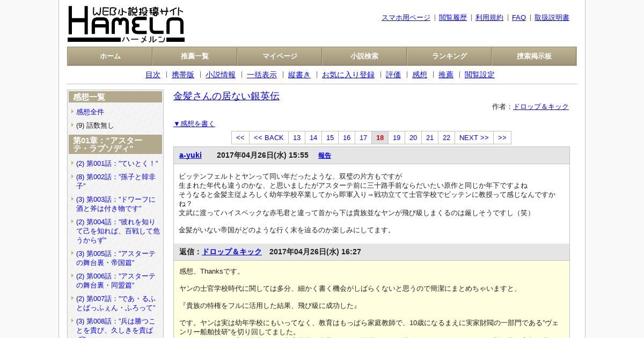Go to page 20
Screen dimensions: 644x338
(x=413, y=138)
